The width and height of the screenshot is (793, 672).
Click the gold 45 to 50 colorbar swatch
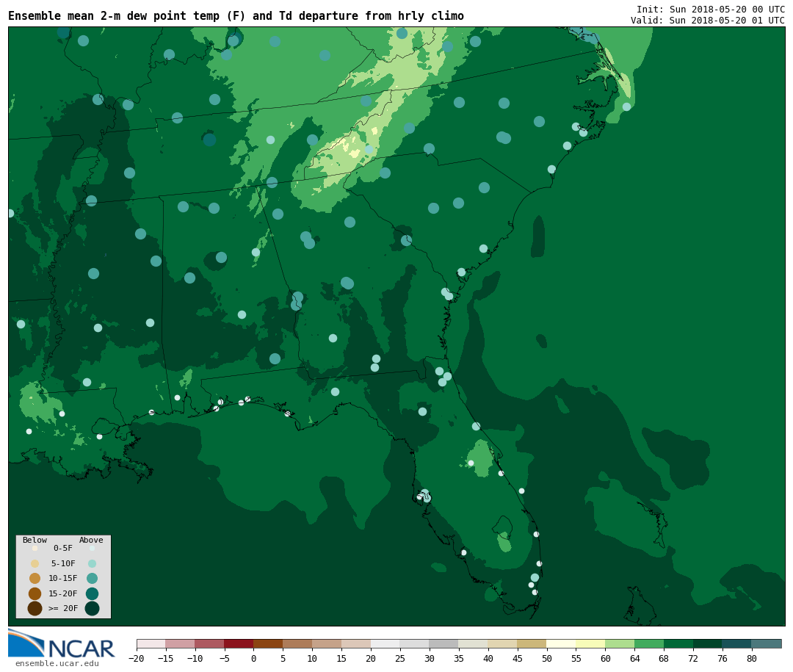tap(532, 643)
